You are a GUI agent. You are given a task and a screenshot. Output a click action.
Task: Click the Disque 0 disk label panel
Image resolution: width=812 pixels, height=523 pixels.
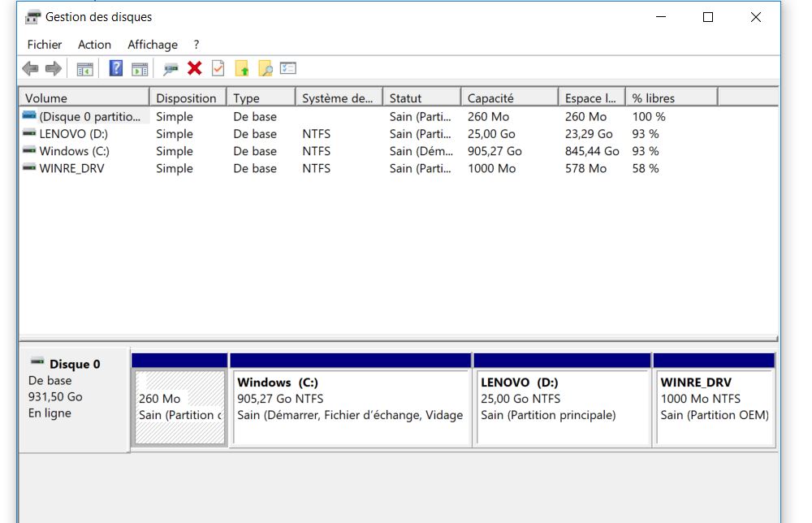(x=74, y=400)
